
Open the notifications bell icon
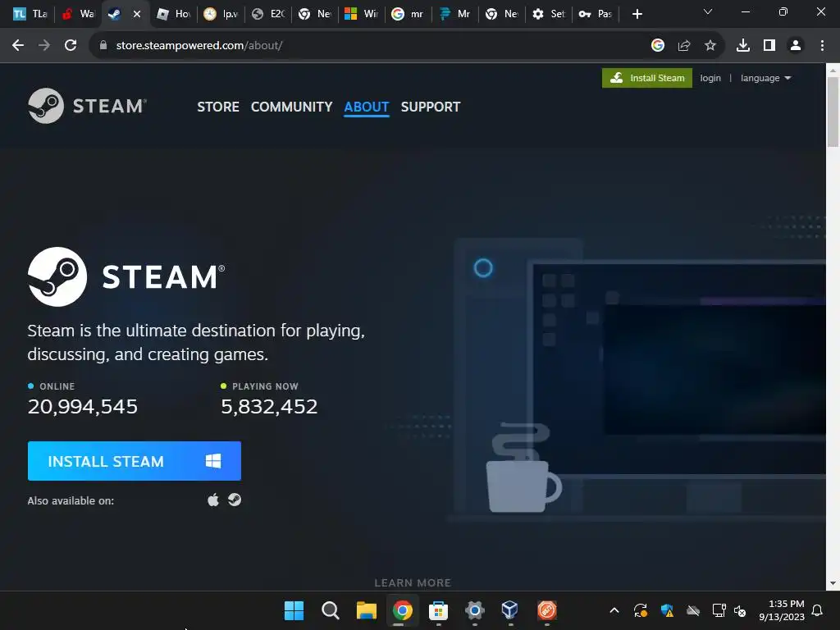point(818,610)
